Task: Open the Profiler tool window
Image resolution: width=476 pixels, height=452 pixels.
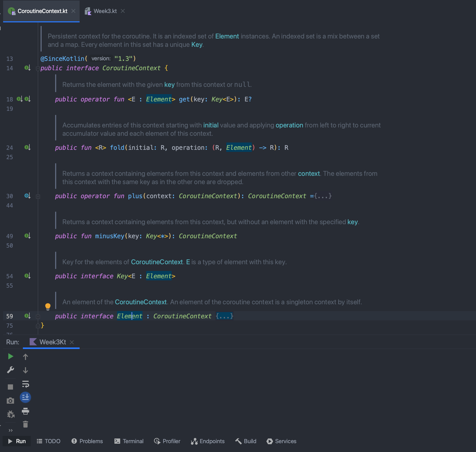Action: pos(167,441)
